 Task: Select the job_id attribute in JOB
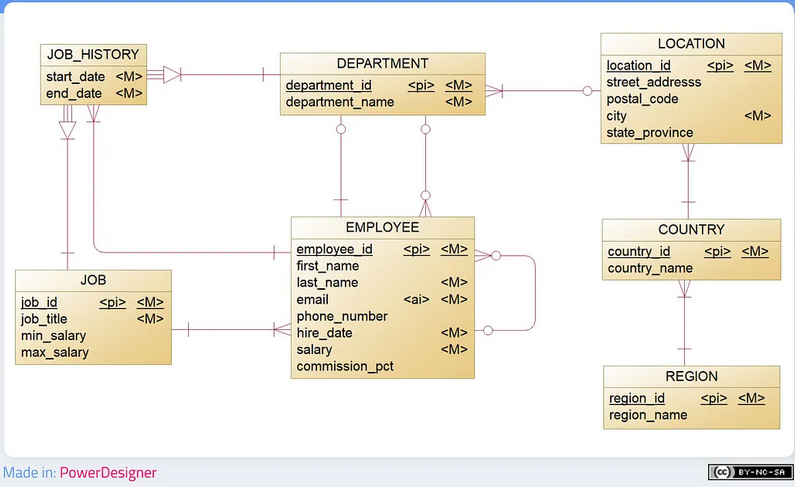click(39, 302)
